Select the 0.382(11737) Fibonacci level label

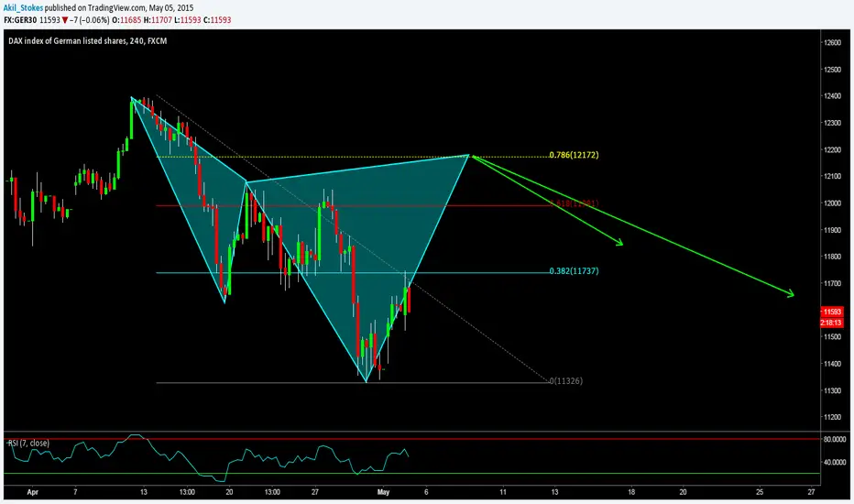tap(574, 271)
